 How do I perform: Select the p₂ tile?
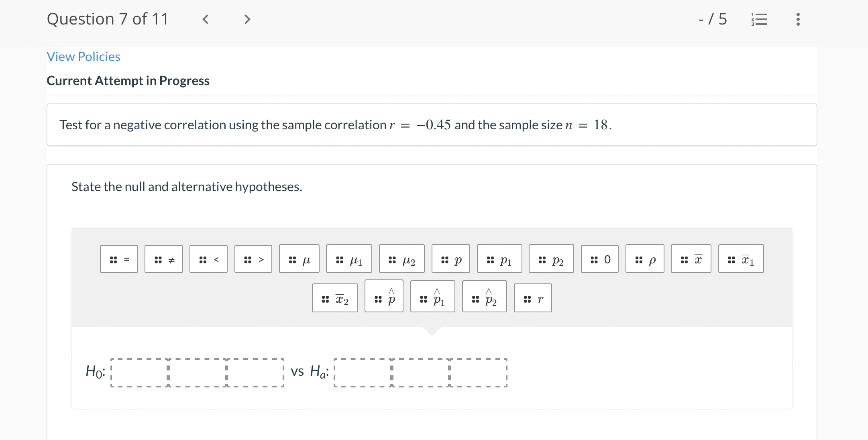tap(551, 259)
